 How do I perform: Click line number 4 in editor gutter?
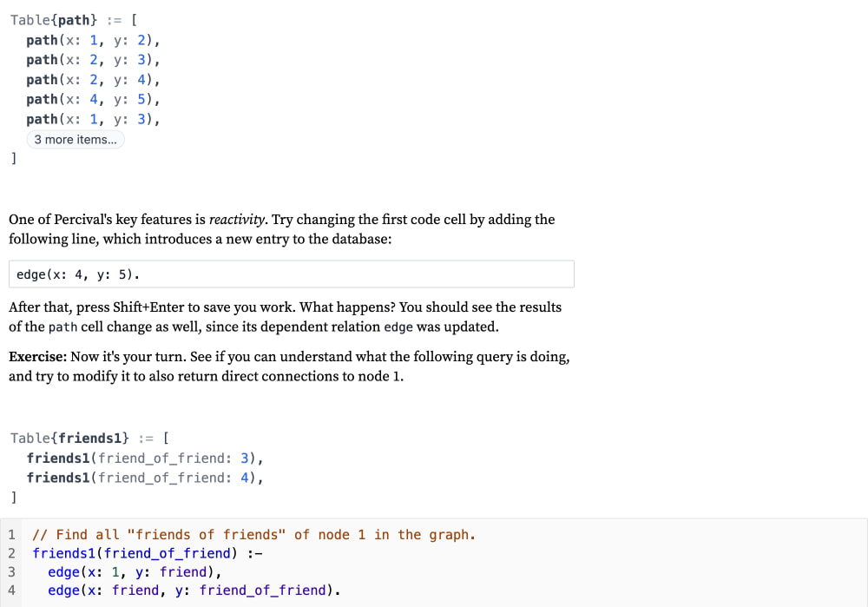click(11, 591)
